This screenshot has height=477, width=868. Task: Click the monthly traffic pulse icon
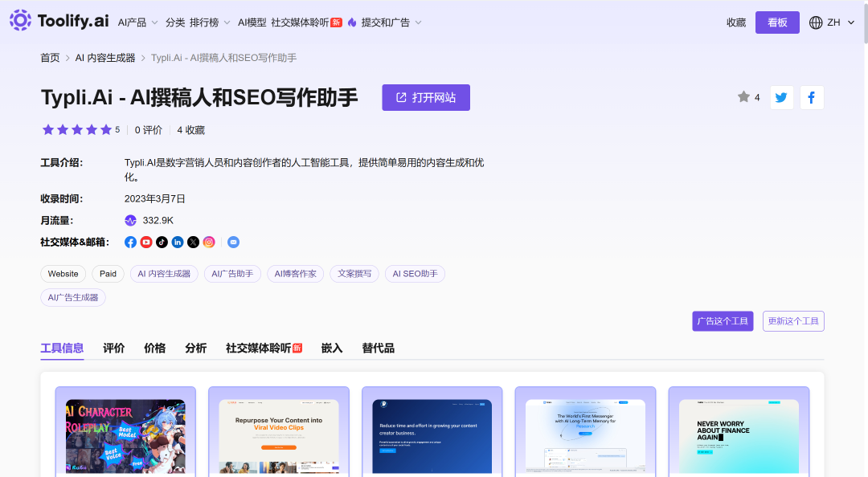click(131, 221)
